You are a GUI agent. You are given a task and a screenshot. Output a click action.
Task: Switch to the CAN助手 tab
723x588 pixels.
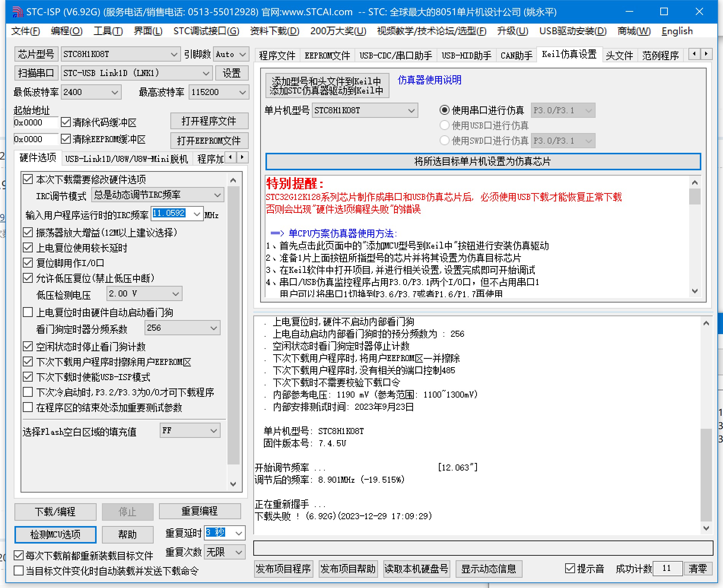coord(516,55)
